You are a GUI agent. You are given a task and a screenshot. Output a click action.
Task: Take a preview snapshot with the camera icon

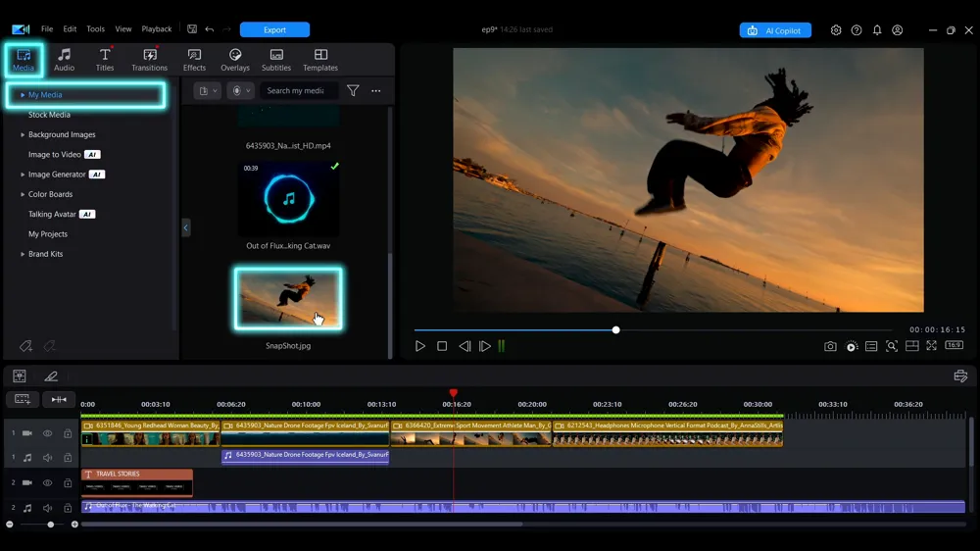coord(830,346)
